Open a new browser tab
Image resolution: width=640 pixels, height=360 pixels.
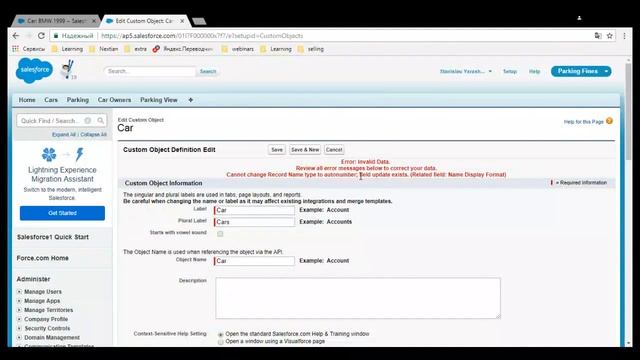coord(199,21)
